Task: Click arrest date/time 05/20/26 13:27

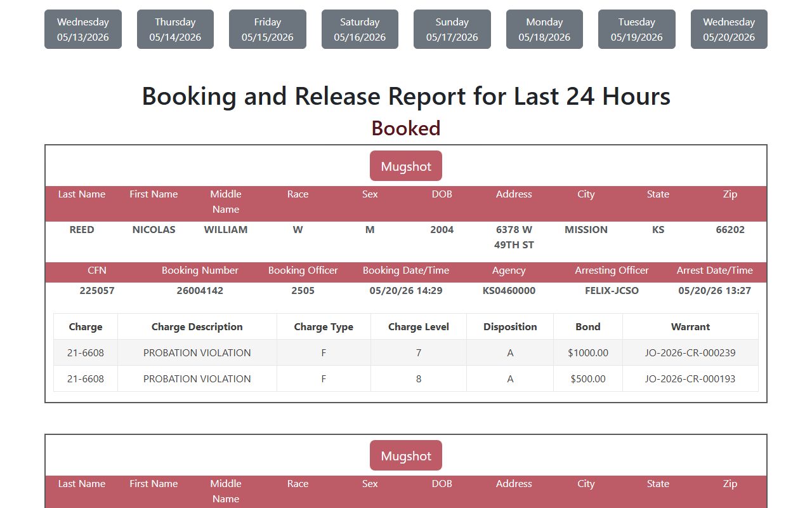Action: tap(715, 291)
